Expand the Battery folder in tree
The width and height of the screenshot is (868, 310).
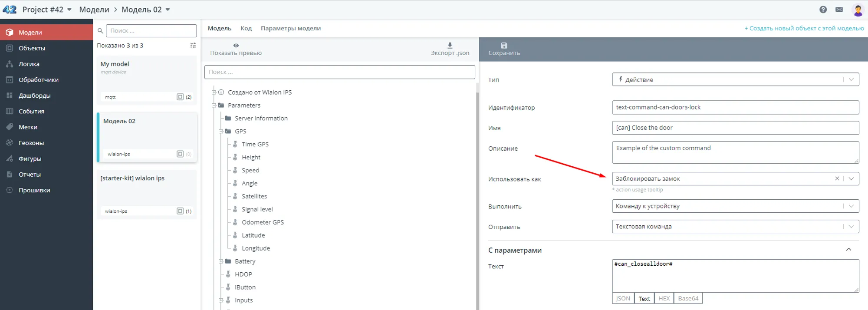(x=221, y=261)
